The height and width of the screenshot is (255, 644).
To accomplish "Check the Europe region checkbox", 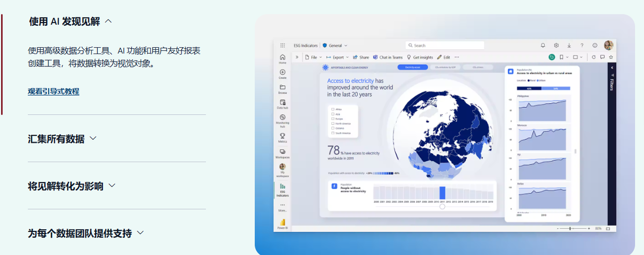I will pos(333,119).
